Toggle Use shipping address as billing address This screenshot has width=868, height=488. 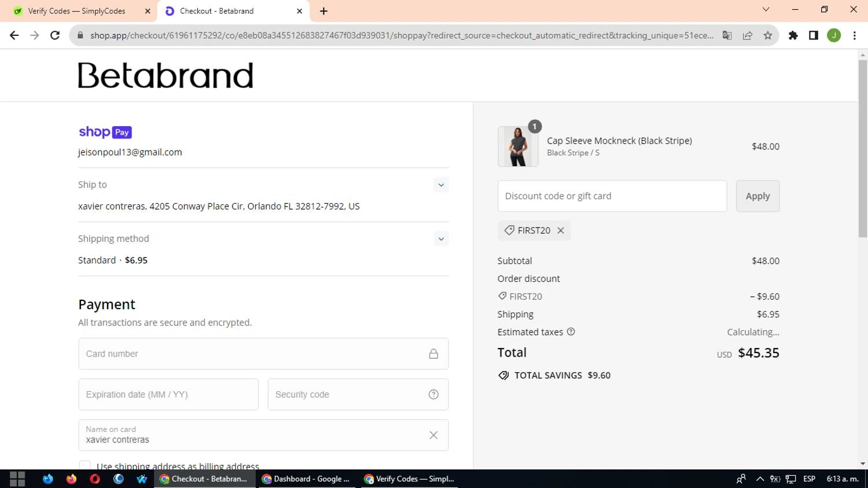[85, 465]
